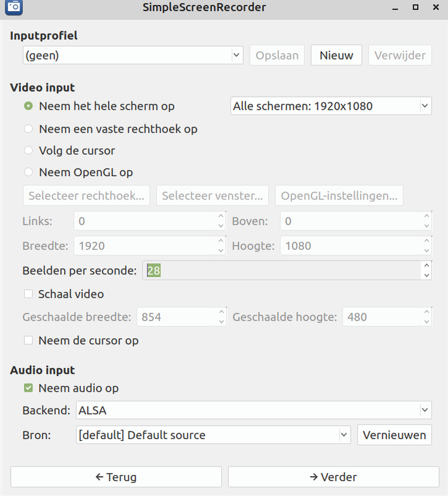This screenshot has width=448, height=496.
Task: Click 'Selecteer venster...' button
Action: pyautogui.click(x=213, y=195)
